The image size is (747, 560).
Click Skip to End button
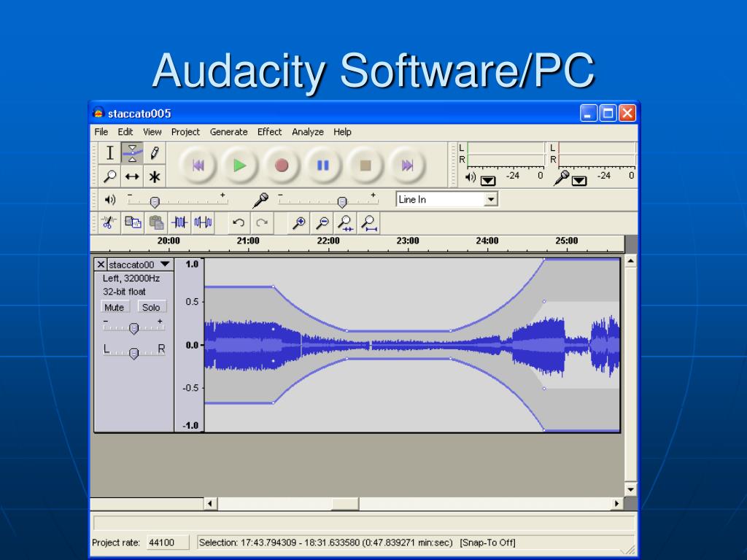click(x=406, y=166)
